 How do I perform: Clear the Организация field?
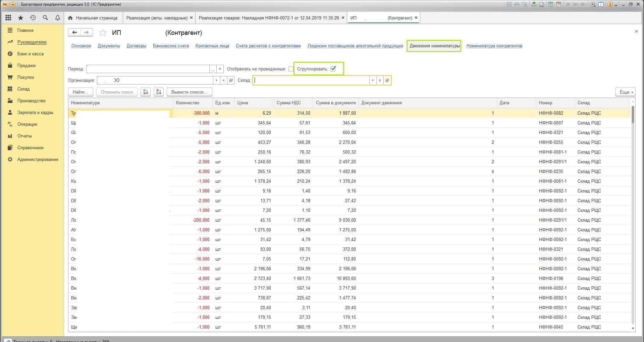[223, 80]
